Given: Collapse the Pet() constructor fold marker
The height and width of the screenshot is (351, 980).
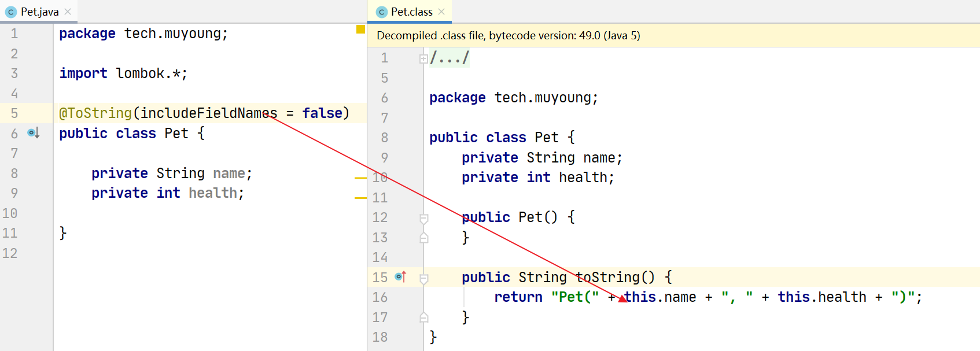Looking at the screenshot, I should (423, 218).
